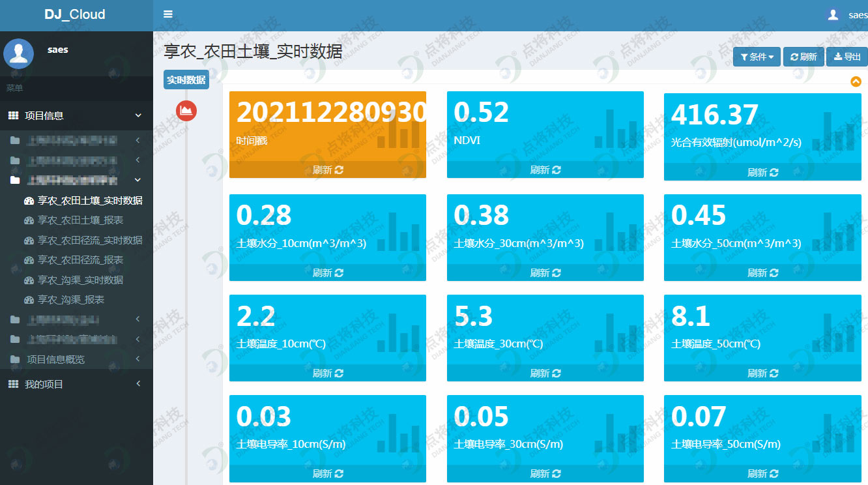
Task: Click the red chart icon under 实时数据
Action: click(186, 110)
